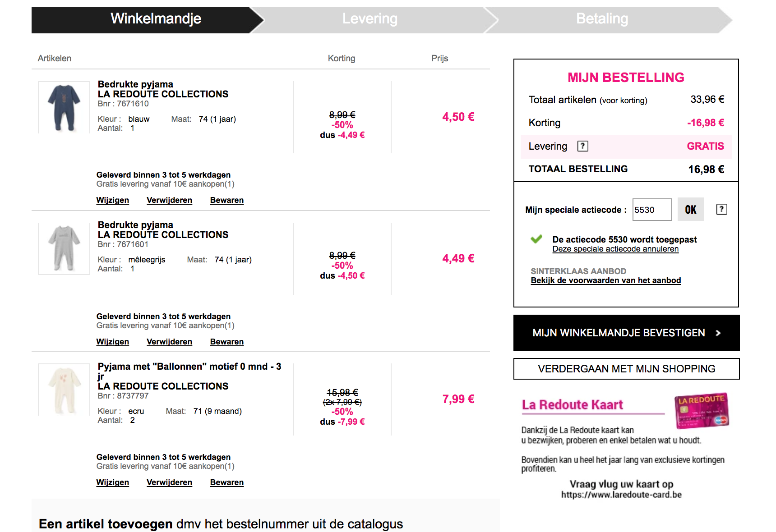The height and width of the screenshot is (532, 776).
Task: Click Wijzigen for the blue pyjama
Action: coord(112,200)
